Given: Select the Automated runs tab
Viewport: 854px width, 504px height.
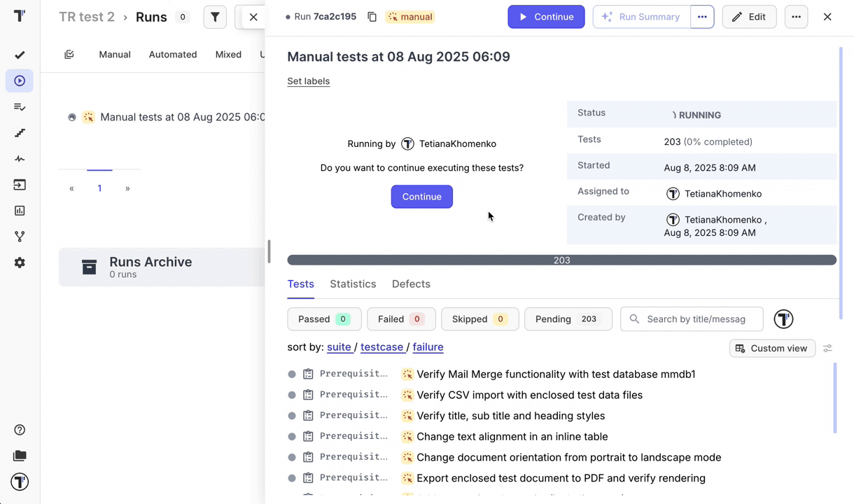Looking at the screenshot, I should [x=173, y=55].
